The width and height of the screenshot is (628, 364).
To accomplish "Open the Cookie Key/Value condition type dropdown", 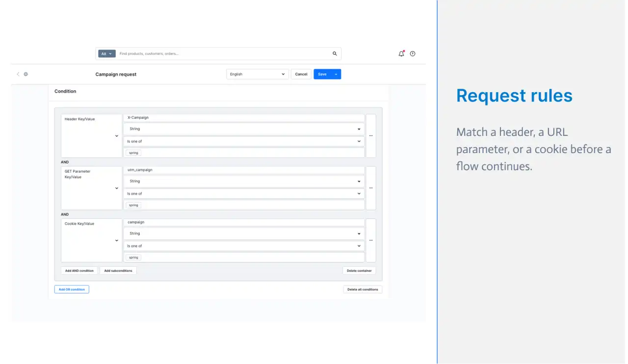I will click(x=92, y=240).
